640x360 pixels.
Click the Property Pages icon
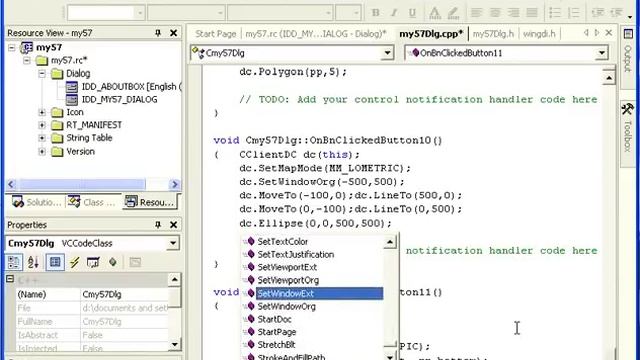(135, 262)
